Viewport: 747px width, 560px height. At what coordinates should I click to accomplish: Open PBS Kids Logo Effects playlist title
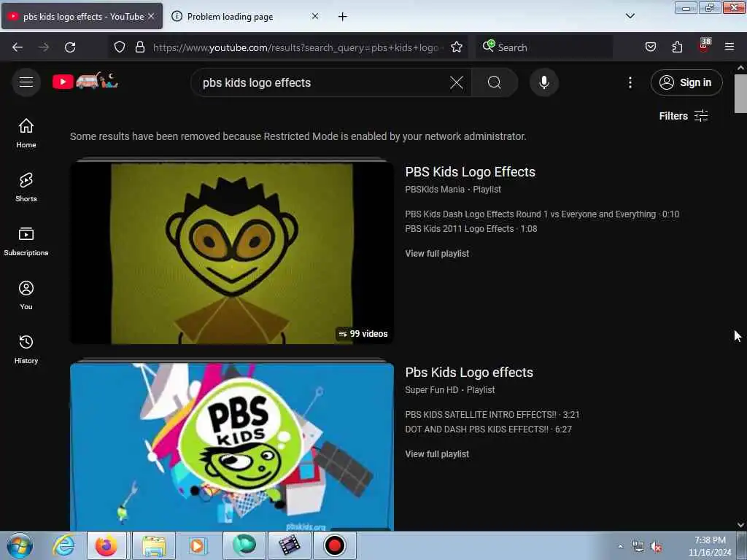[471, 172]
